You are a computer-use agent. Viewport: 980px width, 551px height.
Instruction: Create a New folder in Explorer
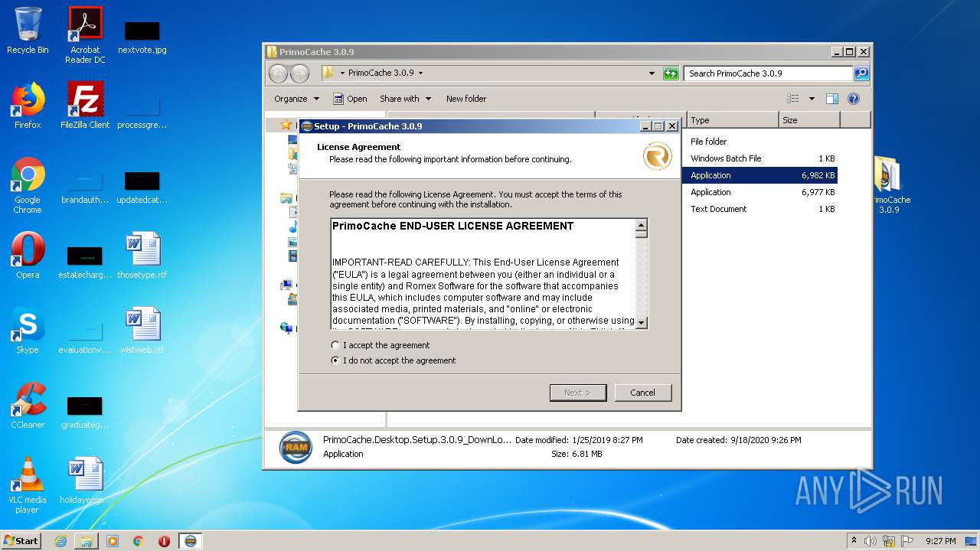466,99
